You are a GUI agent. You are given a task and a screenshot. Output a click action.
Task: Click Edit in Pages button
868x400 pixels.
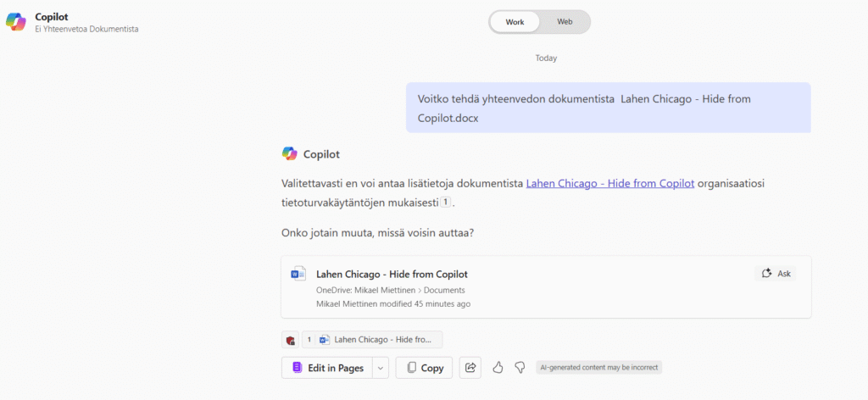point(327,368)
